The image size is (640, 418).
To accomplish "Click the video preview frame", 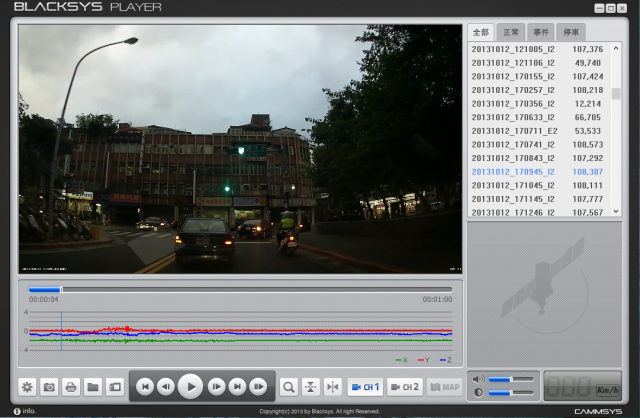I will [240, 149].
